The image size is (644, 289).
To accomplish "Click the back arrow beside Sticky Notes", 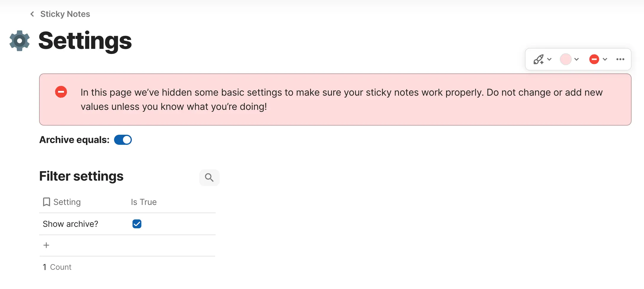I will [x=32, y=14].
